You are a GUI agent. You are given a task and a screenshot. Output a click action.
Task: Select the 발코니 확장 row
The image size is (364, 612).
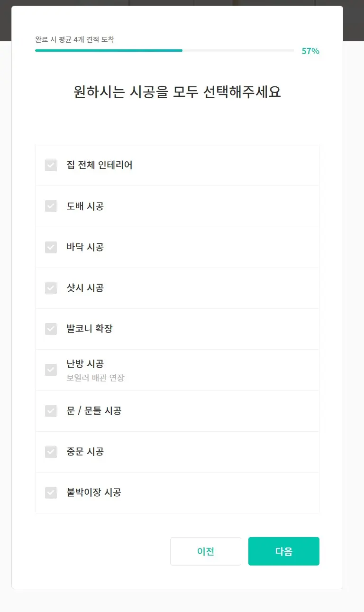point(177,329)
